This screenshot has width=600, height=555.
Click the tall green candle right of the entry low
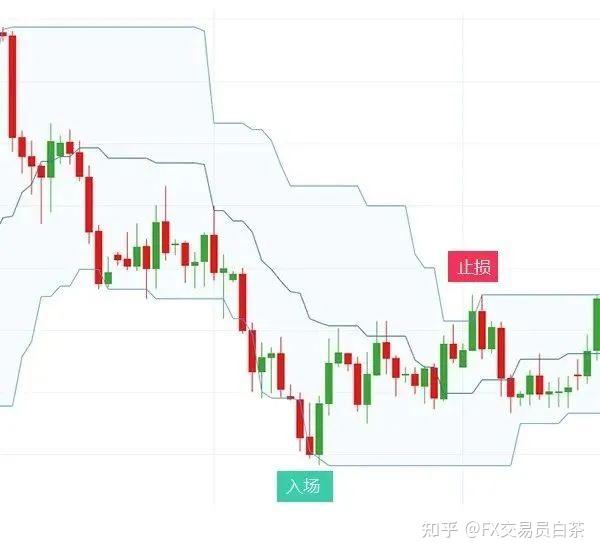pos(319,429)
